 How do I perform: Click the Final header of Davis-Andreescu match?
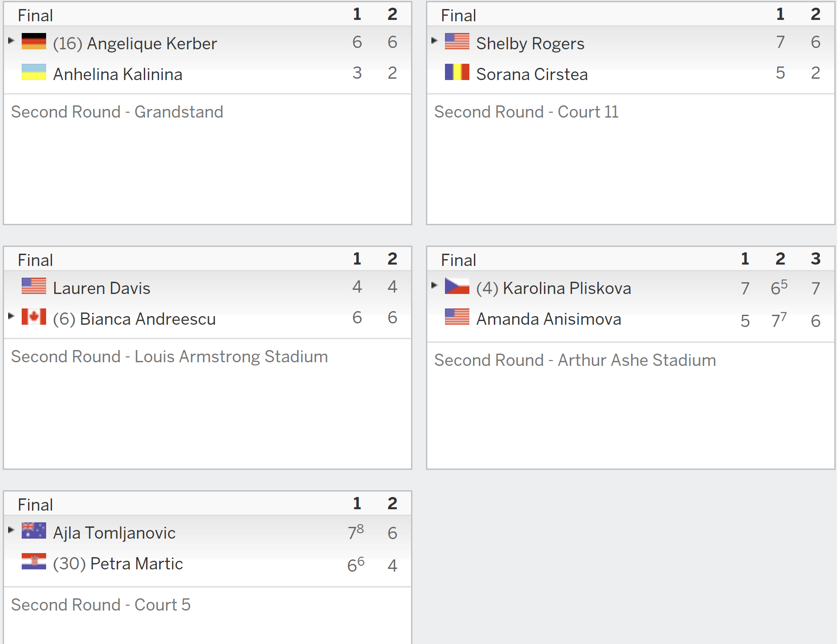(35, 260)
